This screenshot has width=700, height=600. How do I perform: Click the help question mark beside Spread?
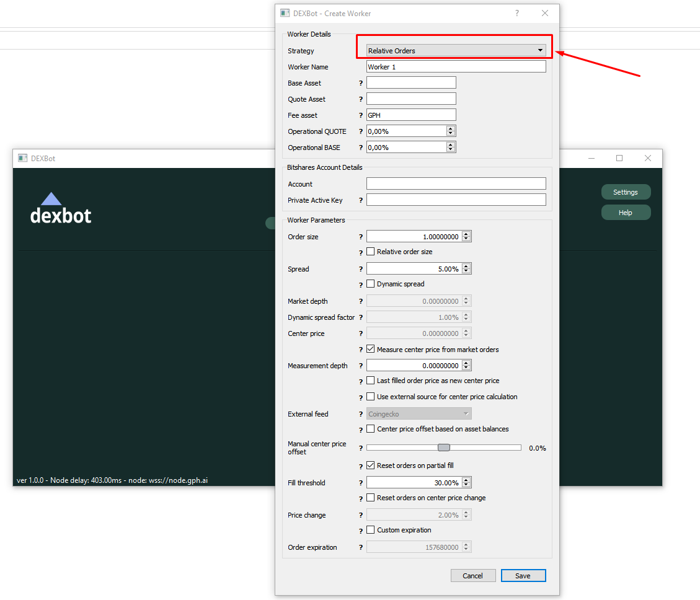pyautogui.click(x=361, y=269)
